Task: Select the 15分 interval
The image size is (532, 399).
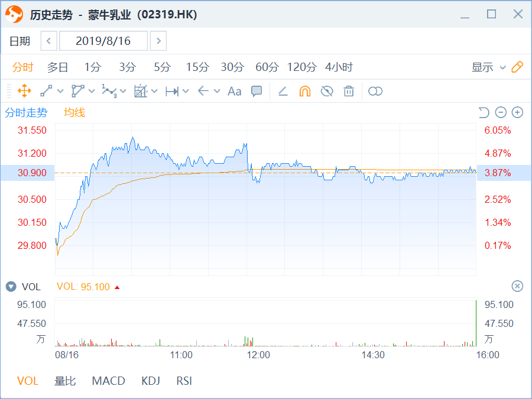Action: [x=197, y=67]
